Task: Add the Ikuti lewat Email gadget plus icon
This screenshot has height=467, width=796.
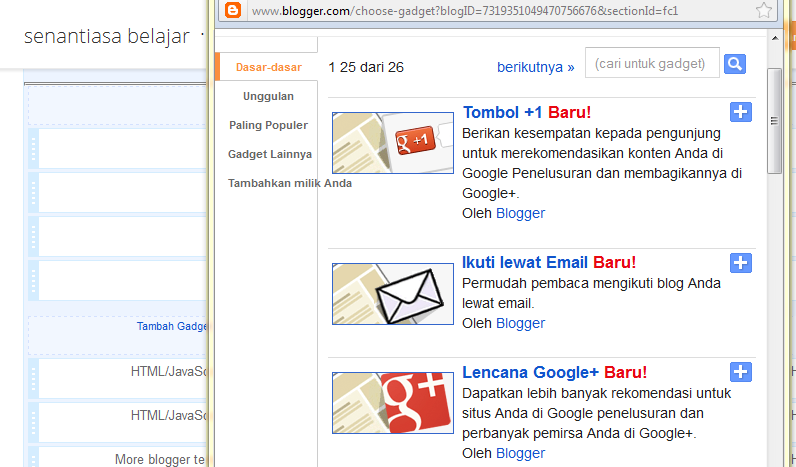Action: pyautogui.click(x=741, y=263)
